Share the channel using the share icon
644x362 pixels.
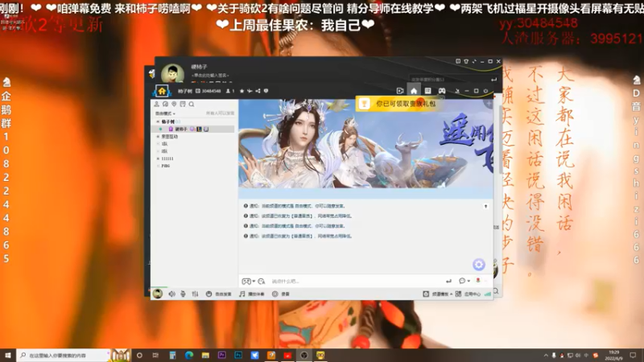258,91
